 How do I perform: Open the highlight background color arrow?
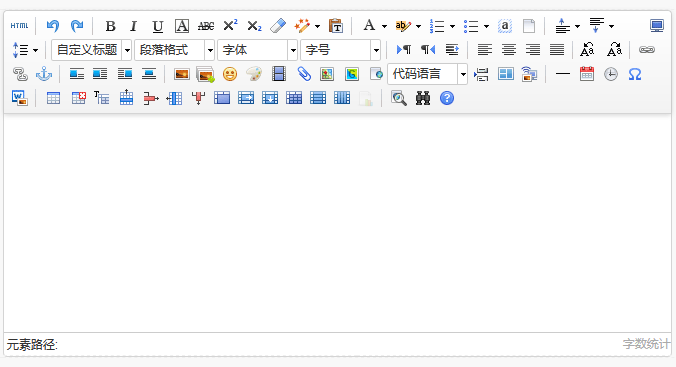(418, 26)
